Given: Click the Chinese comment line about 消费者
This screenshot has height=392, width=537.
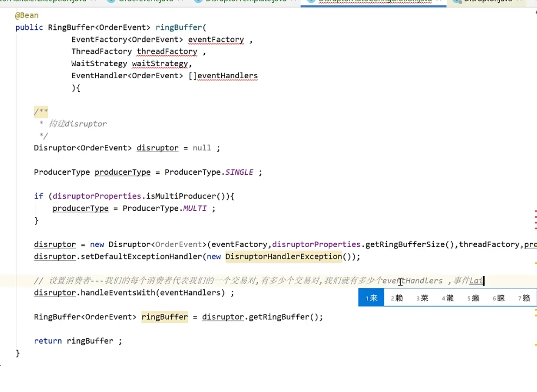Looking at the screenshot, I should click(x=259, y=281).
